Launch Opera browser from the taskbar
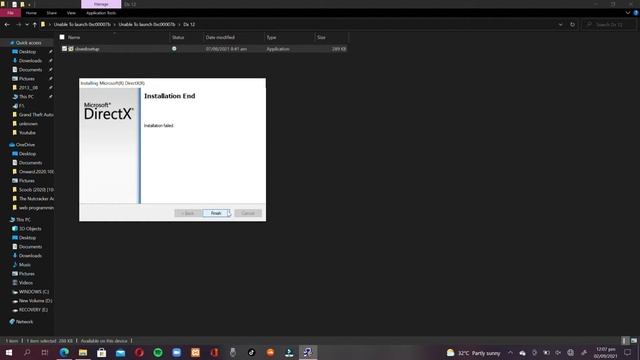This screenshot has width=640, height=360. 139,352
